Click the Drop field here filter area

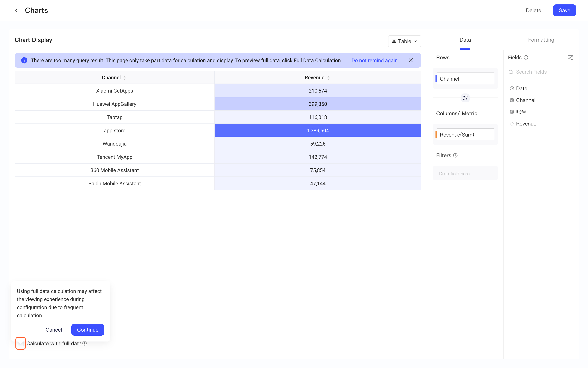[x=465, y=173]
